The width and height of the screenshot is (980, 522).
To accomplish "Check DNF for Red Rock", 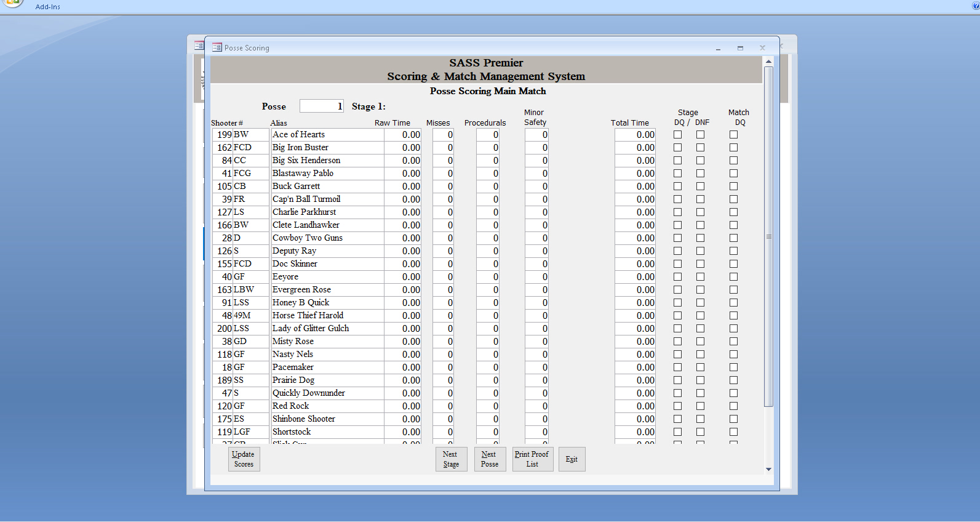I will tap(700, 406).
